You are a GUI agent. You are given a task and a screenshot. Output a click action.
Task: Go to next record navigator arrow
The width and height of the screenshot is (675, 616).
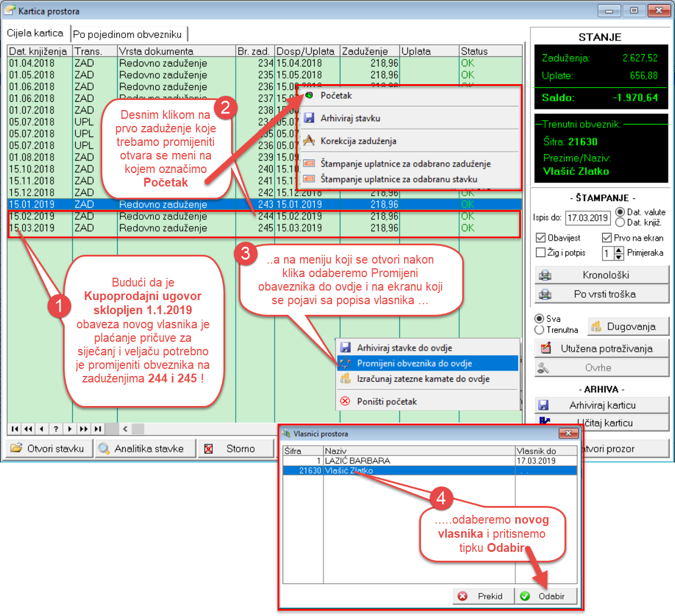(69, 429)
